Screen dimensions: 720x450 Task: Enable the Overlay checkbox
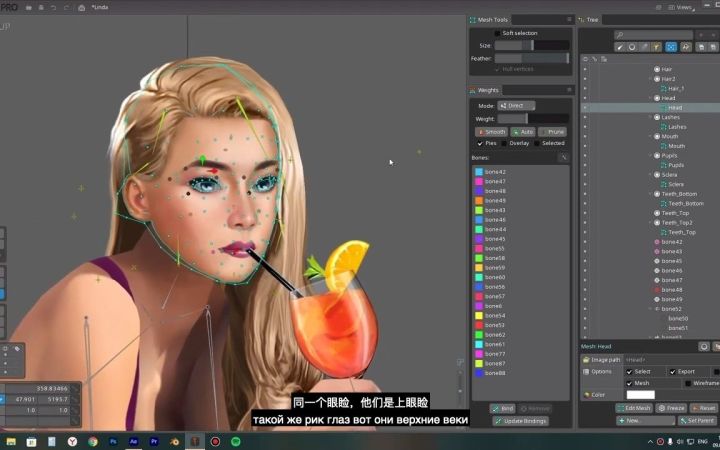[504, 143]
